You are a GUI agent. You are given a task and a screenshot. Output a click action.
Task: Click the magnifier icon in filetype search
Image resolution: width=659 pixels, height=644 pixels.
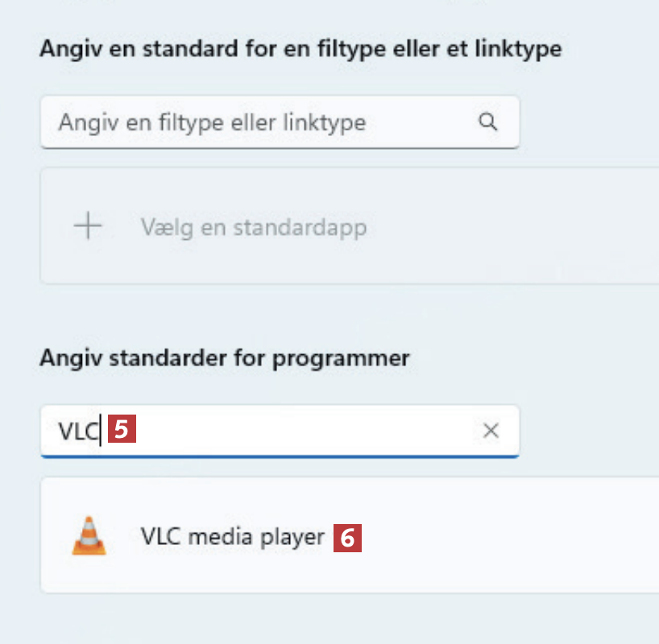487,122
